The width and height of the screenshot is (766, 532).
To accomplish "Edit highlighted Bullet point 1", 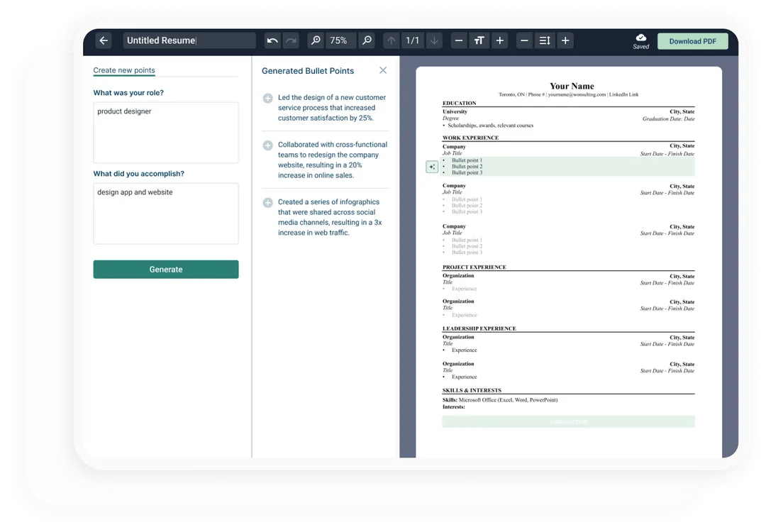I will tap(467, 160).
